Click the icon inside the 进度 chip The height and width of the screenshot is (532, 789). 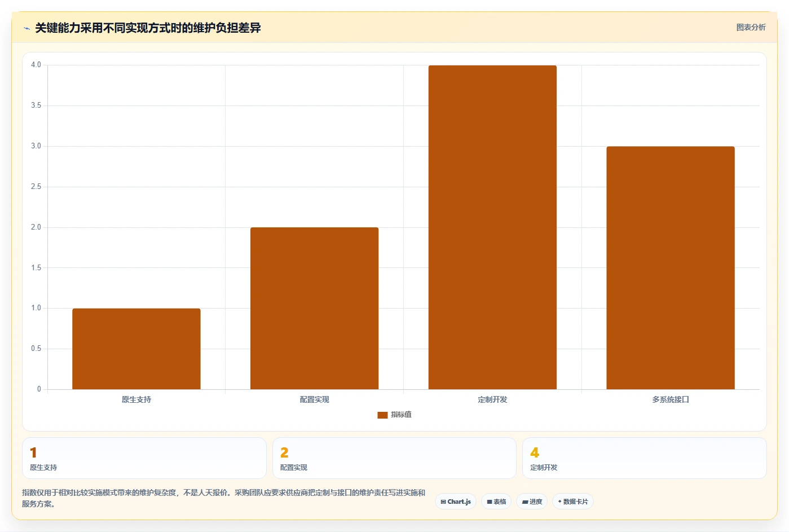click(525, 502)
